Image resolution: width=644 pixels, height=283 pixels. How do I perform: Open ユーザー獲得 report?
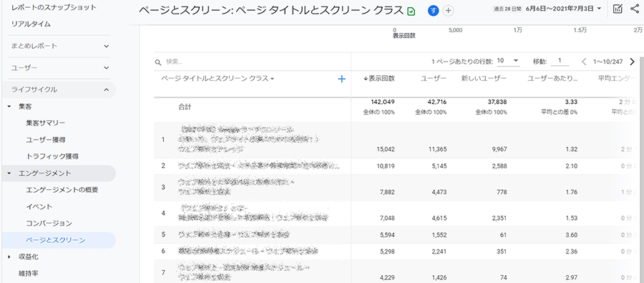[x=45, y=140]
